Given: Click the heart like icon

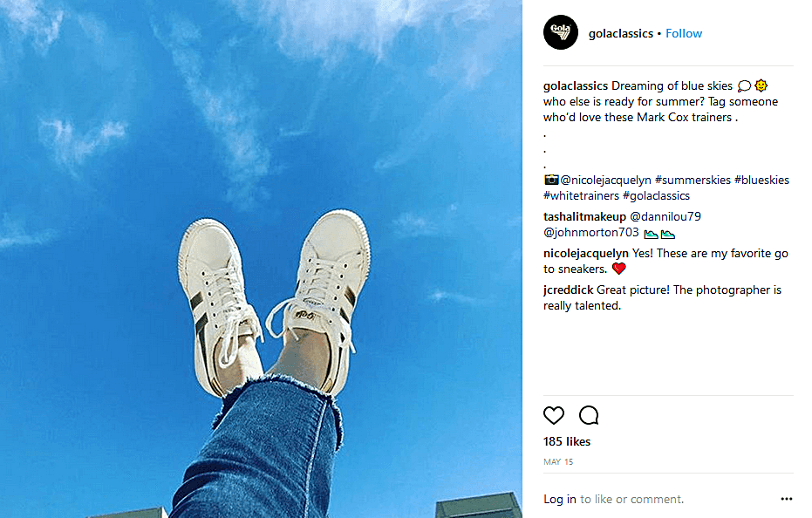Looking at the screenshot, I should tap(554, 415).
